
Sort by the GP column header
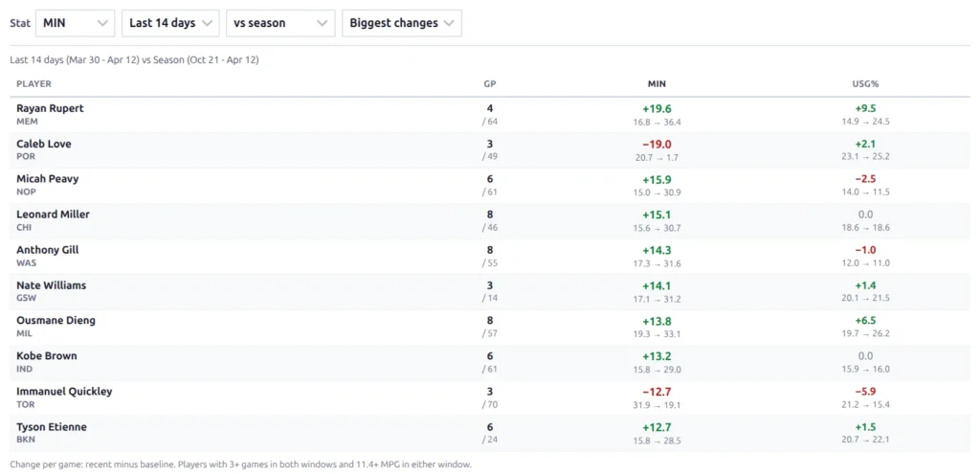pos(490,84)
